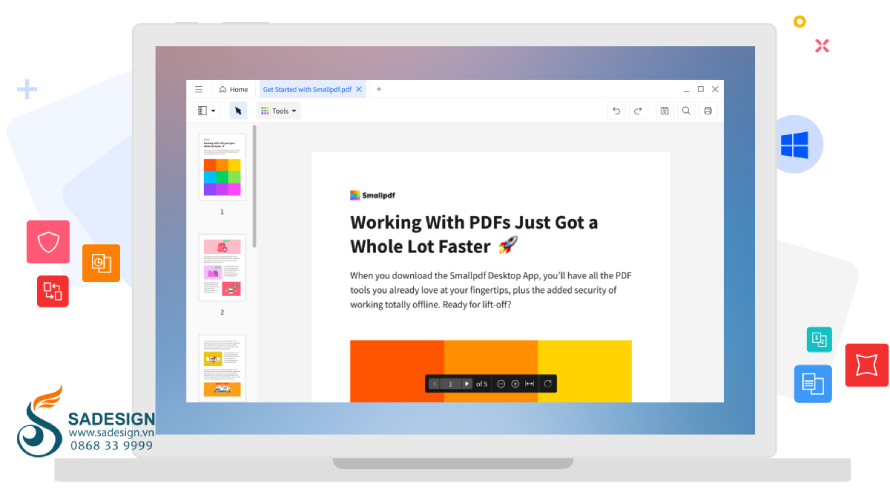The image size is (890, 501).
Task: Fit page to width icon
Action: [x=530, y=384]
